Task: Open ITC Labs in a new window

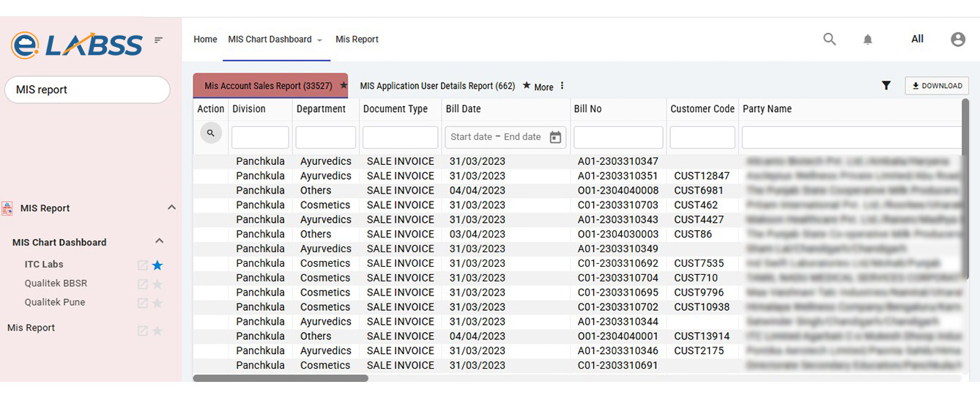Action: pyautogui.click(x=143, y=265)
